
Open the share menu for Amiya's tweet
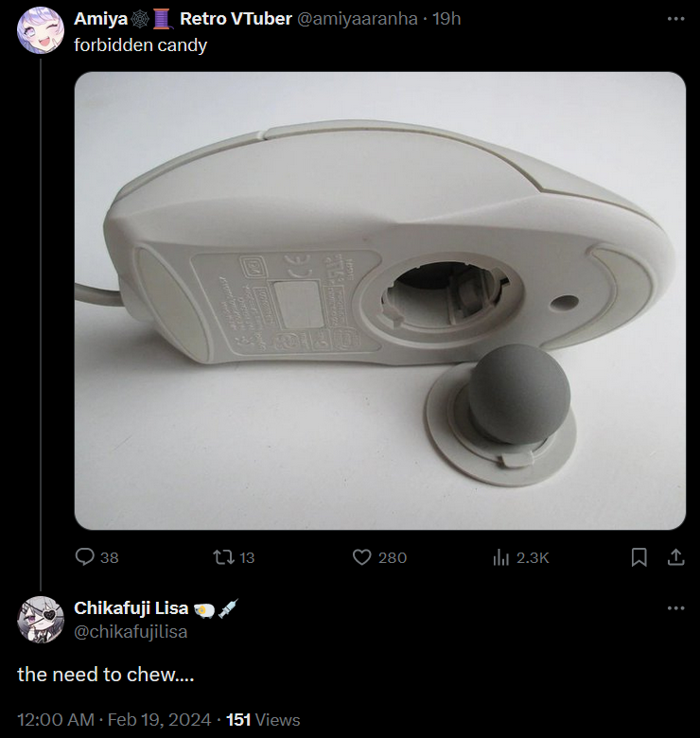click(x=676, y=557)
